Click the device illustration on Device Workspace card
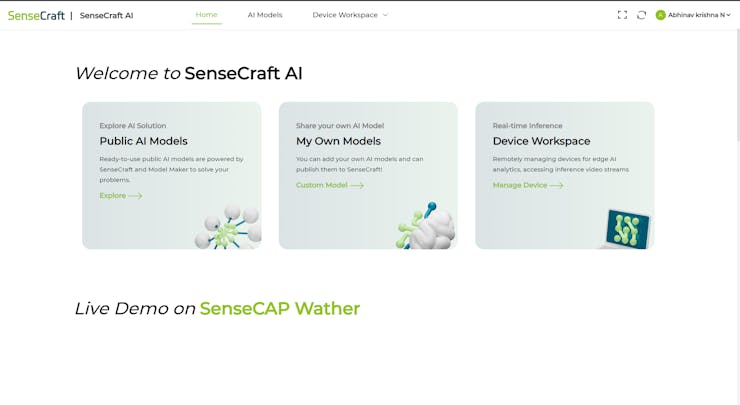Image resolution: width=740 pixels, height=405 pixels. 627,229
